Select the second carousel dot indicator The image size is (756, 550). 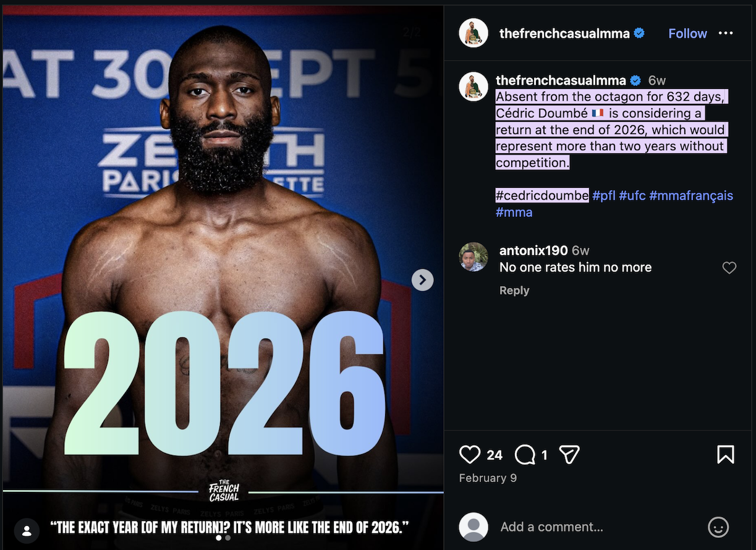point(228,538)
